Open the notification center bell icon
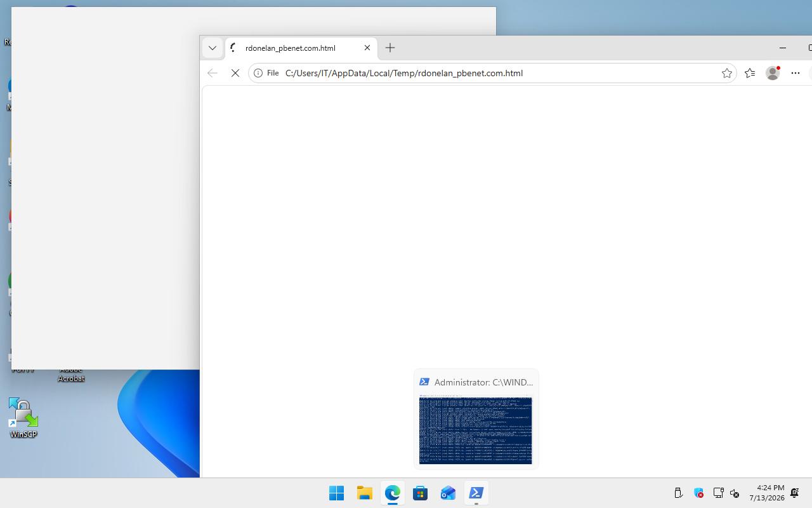The width and height of the screenshot is (812, 508). (795, 493)
